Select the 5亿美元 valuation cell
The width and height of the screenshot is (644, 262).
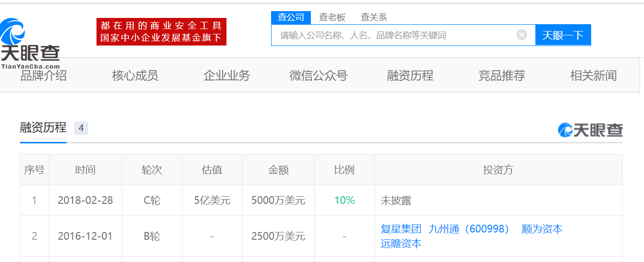212,200
